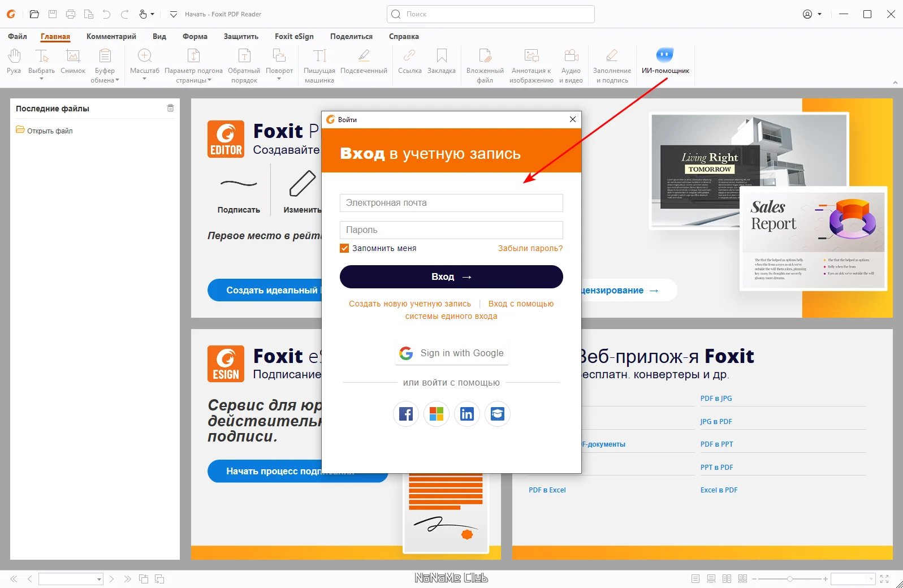Select the Hand (Рука) tool

coord(14,61)
